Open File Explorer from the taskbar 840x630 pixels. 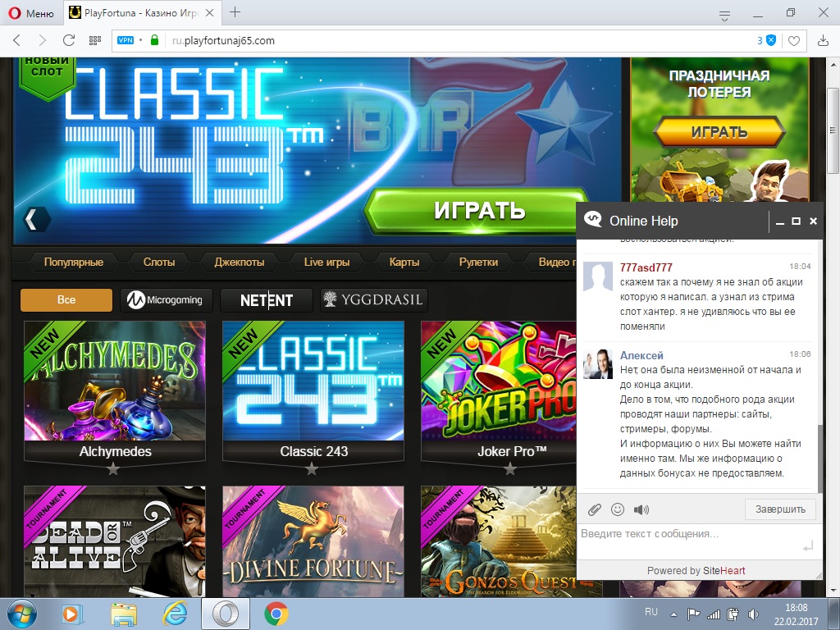[x=125, y=614]
